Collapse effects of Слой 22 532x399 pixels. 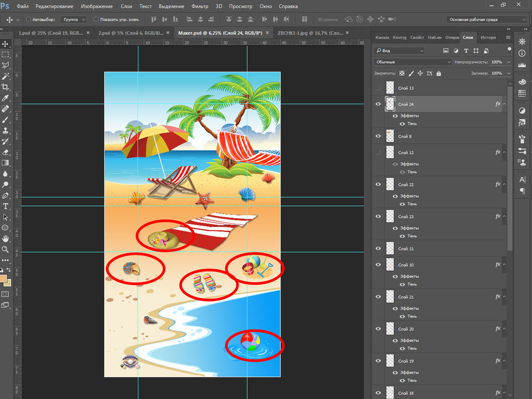(x=504, y=185)
